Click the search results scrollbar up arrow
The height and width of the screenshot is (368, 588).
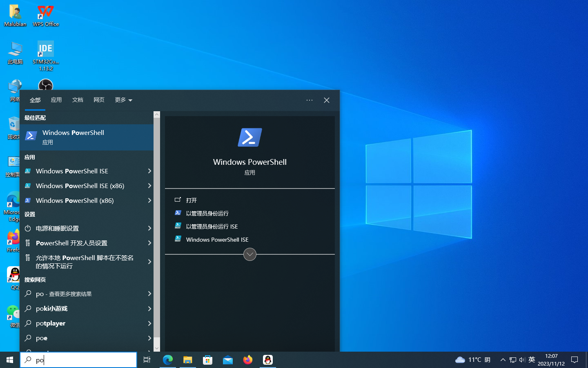coord(157,114)
